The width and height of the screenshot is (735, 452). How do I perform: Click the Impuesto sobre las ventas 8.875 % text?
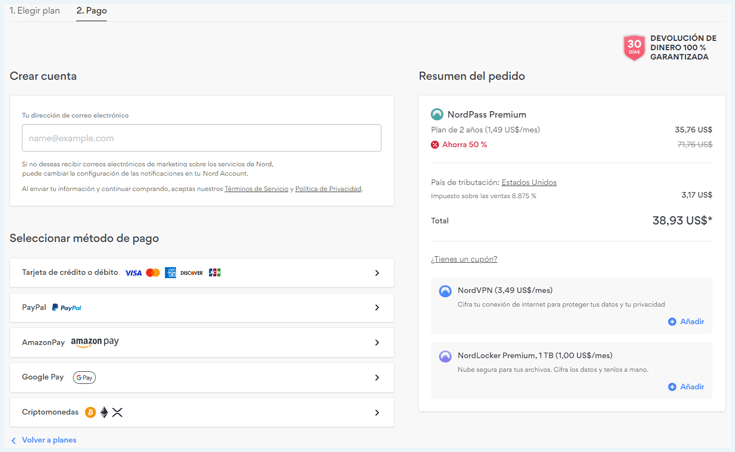pyautogui.click(x=483, y=196)
